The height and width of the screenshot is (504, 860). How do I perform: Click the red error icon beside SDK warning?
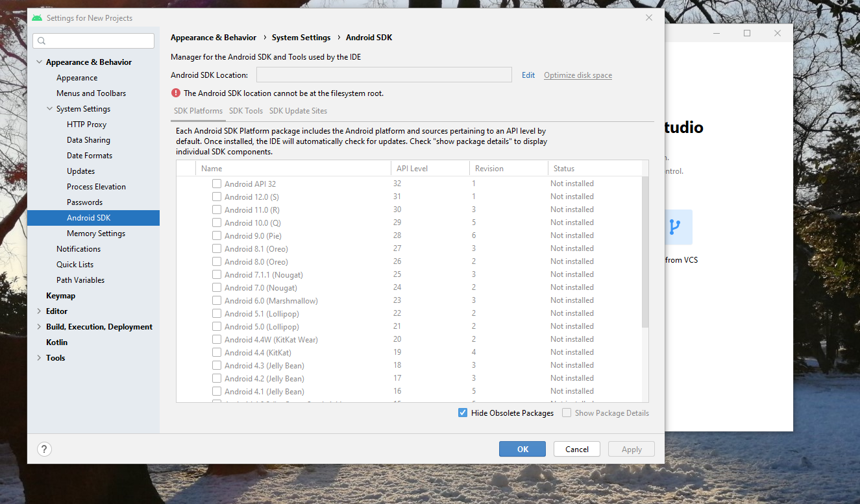(176, 93)
